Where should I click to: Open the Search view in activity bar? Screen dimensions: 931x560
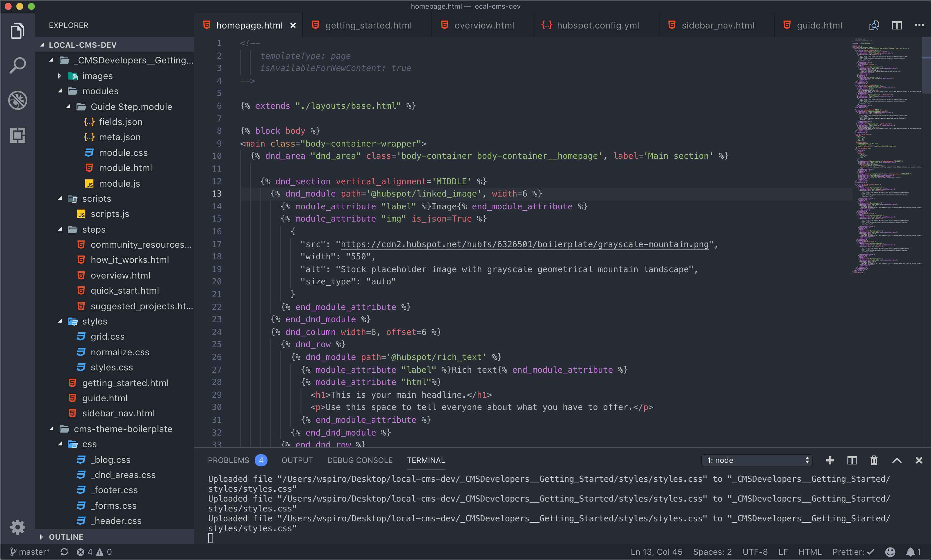(17, 66)
